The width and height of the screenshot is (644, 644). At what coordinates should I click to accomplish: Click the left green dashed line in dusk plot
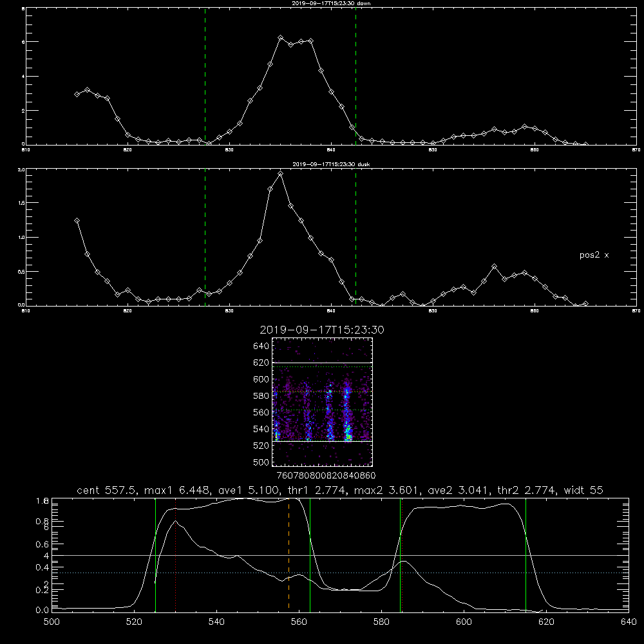(x=205, y=237)
